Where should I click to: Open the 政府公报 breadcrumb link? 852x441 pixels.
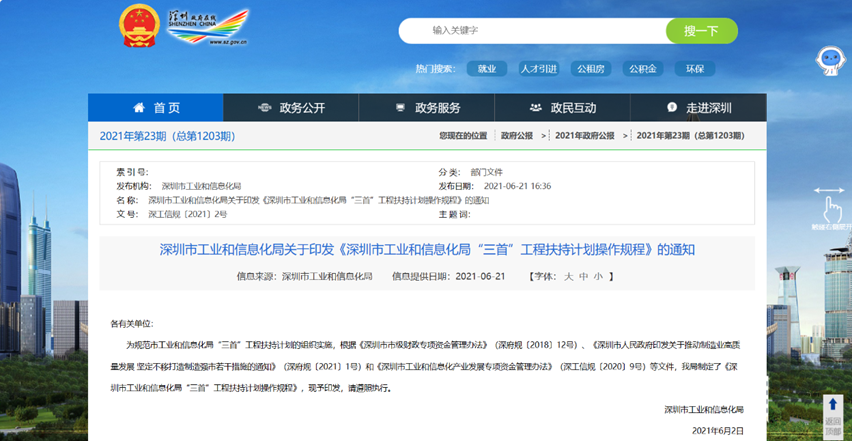(x=517, y=136)
